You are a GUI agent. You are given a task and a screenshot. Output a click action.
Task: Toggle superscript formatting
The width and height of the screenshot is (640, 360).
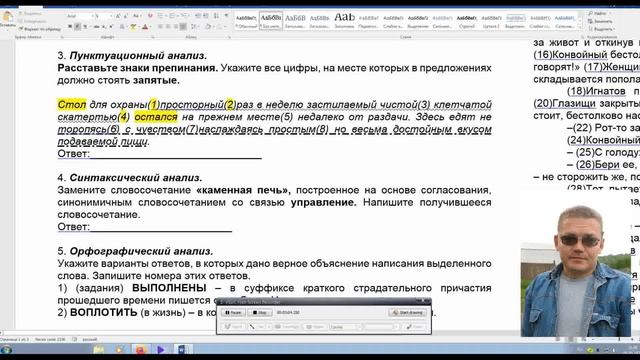pos(111,27)
